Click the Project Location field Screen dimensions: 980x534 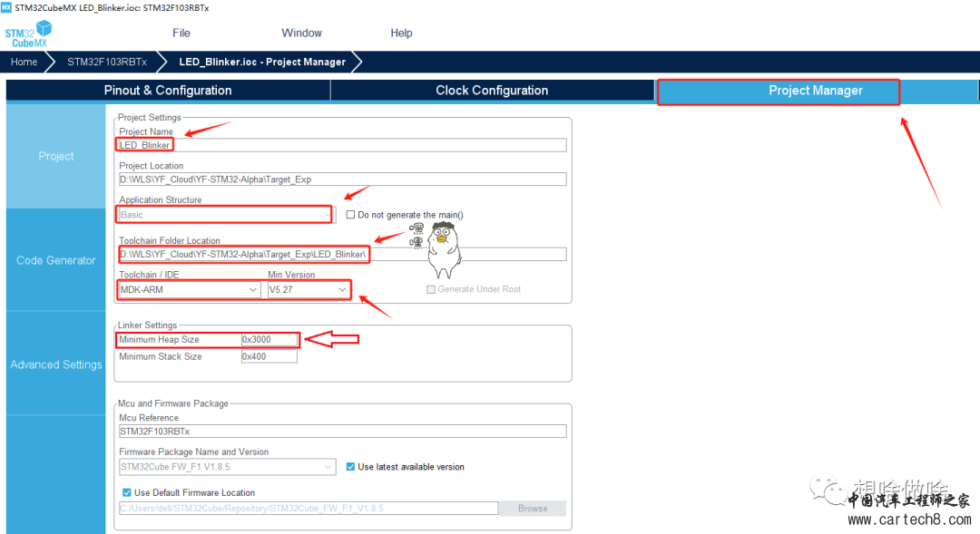click(x=342, y=180)
